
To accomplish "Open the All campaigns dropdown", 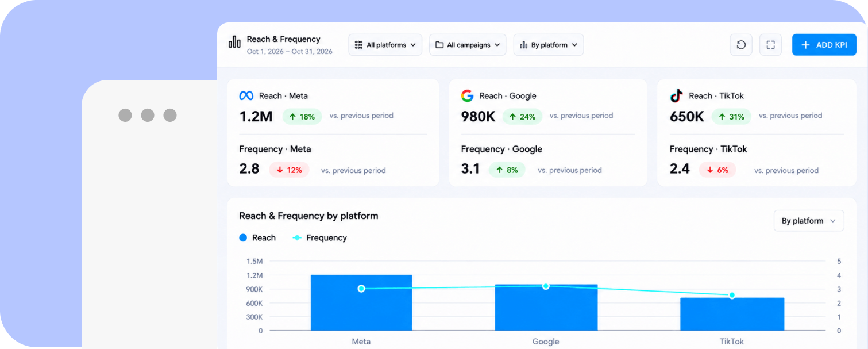I will point(468,45).
